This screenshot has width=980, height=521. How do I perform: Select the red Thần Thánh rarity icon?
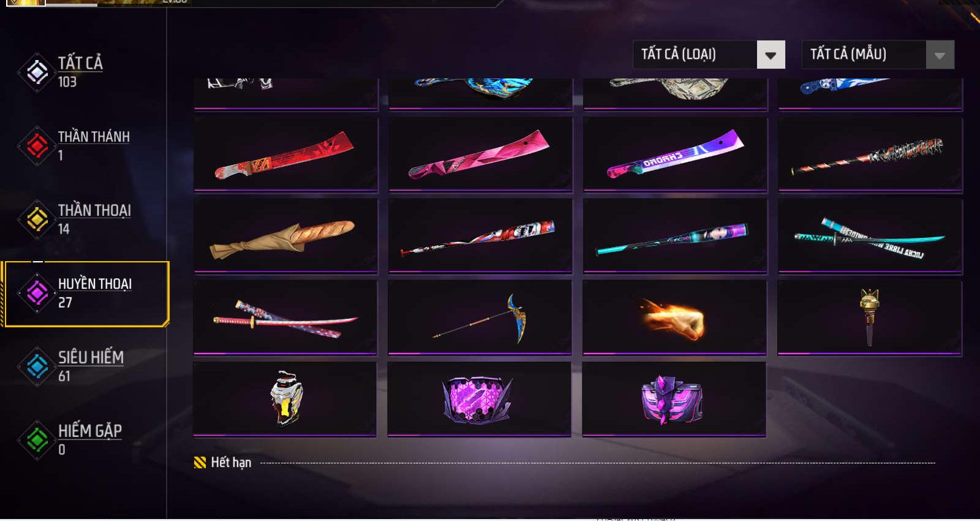[x=37, y=146]
